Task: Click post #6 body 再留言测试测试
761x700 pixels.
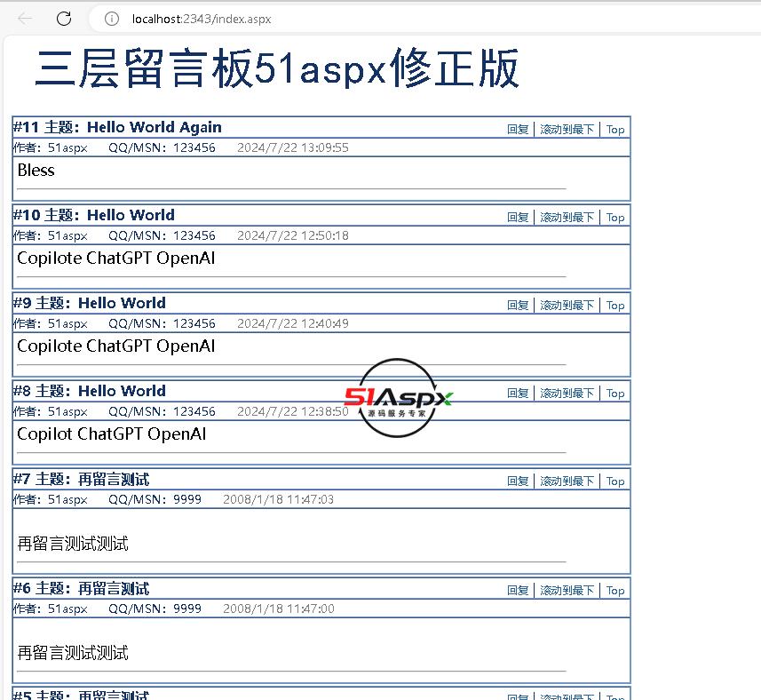Action: coord(73,653)
